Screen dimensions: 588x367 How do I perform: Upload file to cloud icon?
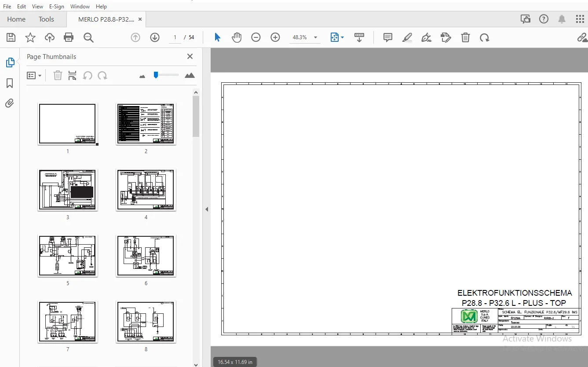click(x=50, y=37)
